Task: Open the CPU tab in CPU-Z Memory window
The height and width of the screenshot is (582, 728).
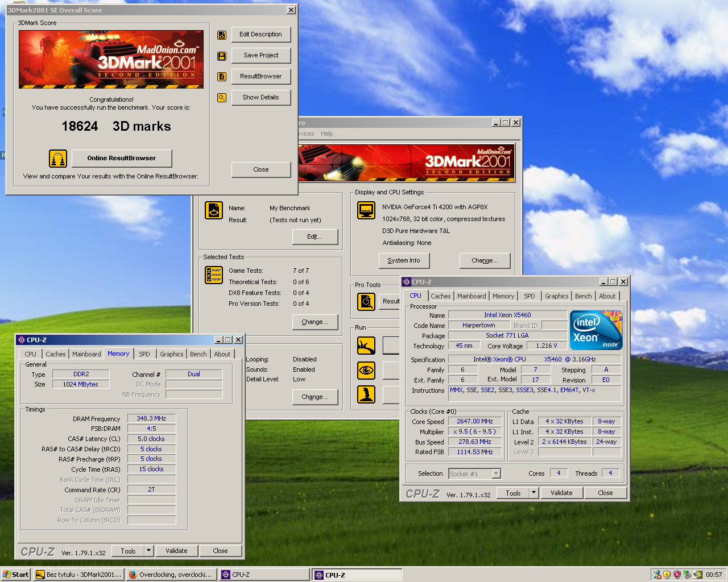Action: (x=31, y=354)
